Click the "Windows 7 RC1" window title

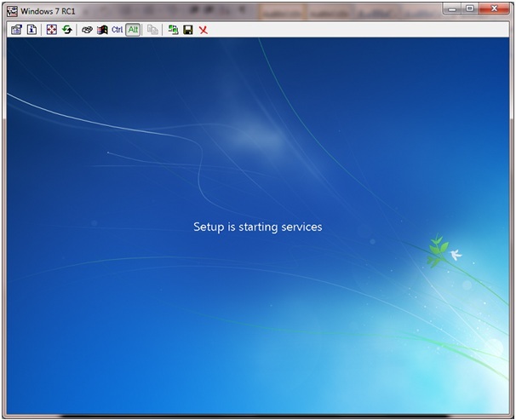[x=48, y=11]
